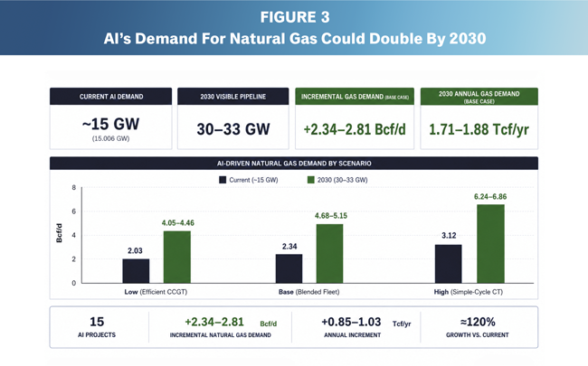Click the '4.05–4.46' bar label
The width and height of the screenshot is (588, 366).
pyautogui.click(x=177, y=223)
